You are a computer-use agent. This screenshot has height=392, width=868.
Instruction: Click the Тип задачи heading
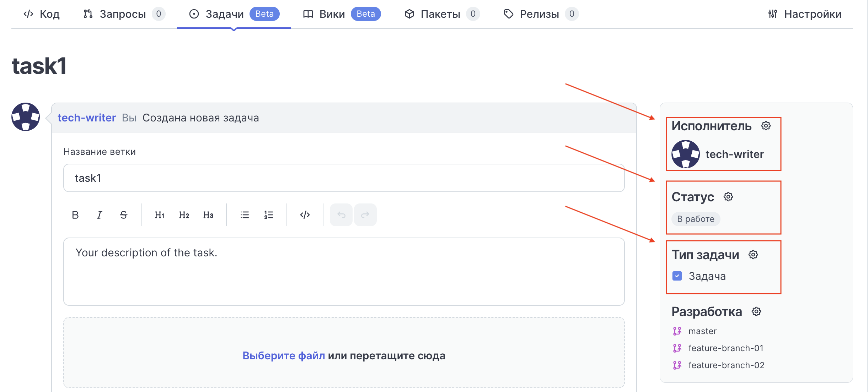[705, 255]
